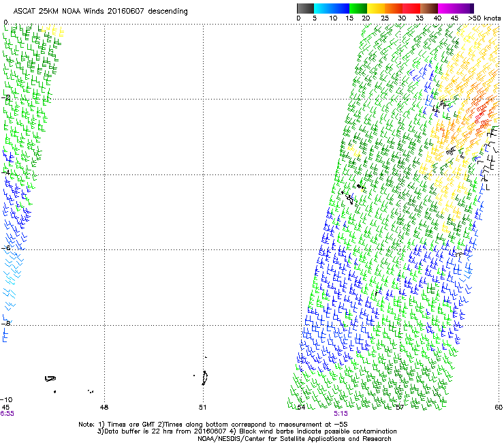Click the longitude label '57' on bottom axis
This screenshot has height=443, width=504.
pos(400,408)
